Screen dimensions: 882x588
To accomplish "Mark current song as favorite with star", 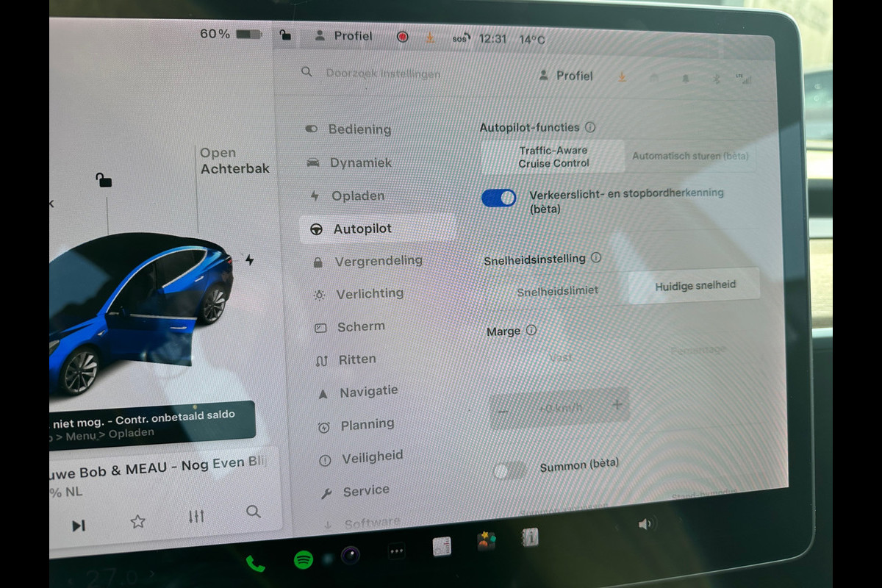I will pyautogui.click(x=137, y=521).
